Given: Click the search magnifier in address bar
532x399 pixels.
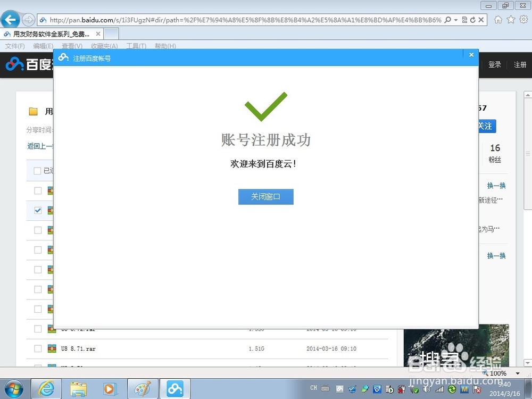Looking at the screenshot, I should pyautogui.click(x=447, y=20).
